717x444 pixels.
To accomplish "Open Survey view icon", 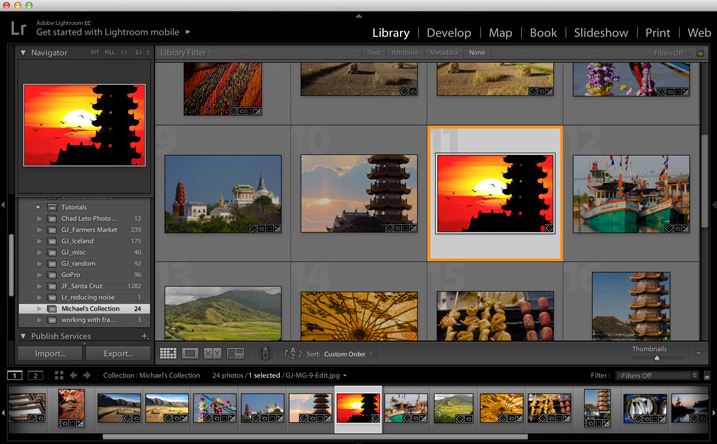I will (x=235, y=353).
